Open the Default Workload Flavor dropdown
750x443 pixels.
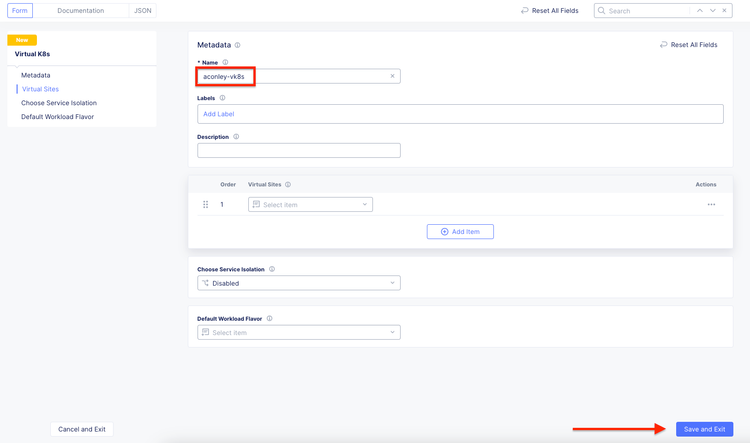[x=299, y=332]
